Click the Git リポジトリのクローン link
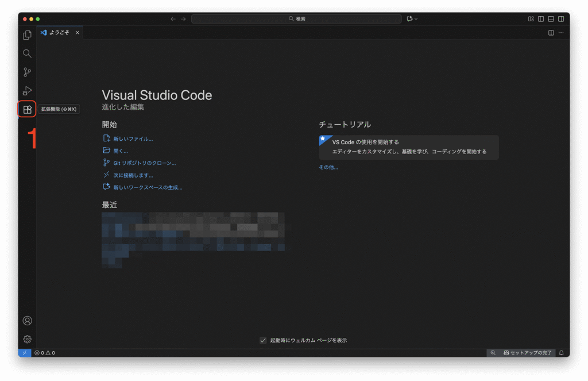 144,163
